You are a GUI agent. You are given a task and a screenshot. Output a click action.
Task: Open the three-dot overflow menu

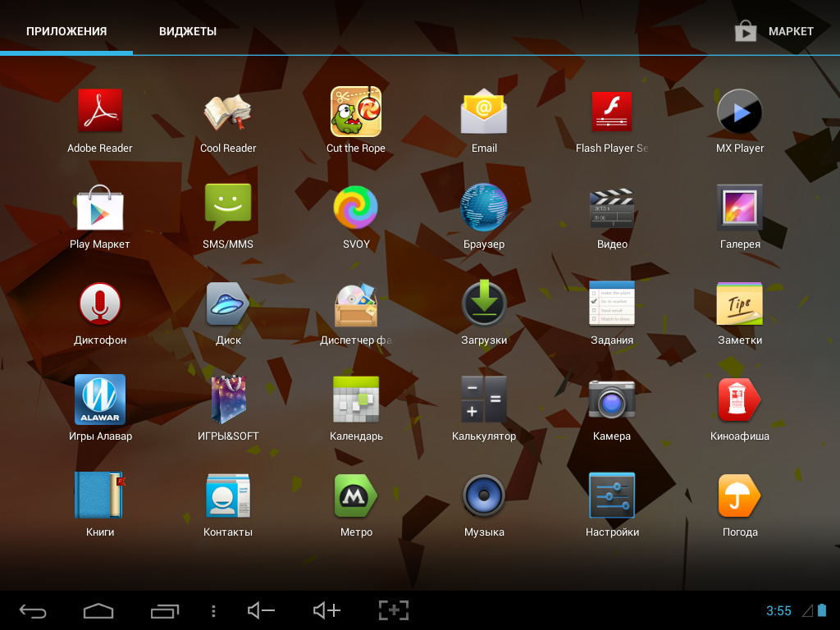pos(213,610)
